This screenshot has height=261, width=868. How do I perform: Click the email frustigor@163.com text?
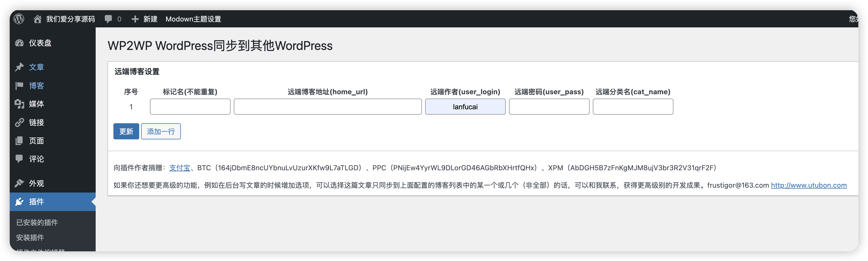click(x=738, y=185)
